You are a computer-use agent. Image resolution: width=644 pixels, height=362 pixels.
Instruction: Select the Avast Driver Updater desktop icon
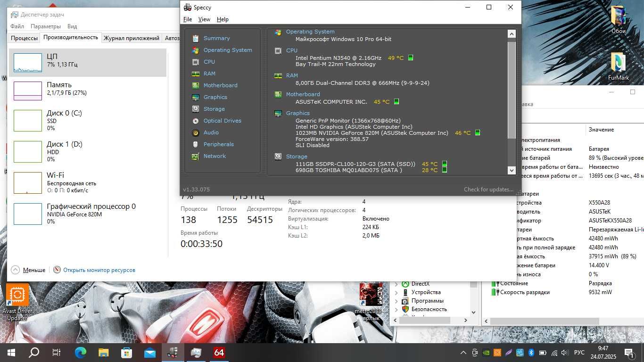click(x=17, y=303)
